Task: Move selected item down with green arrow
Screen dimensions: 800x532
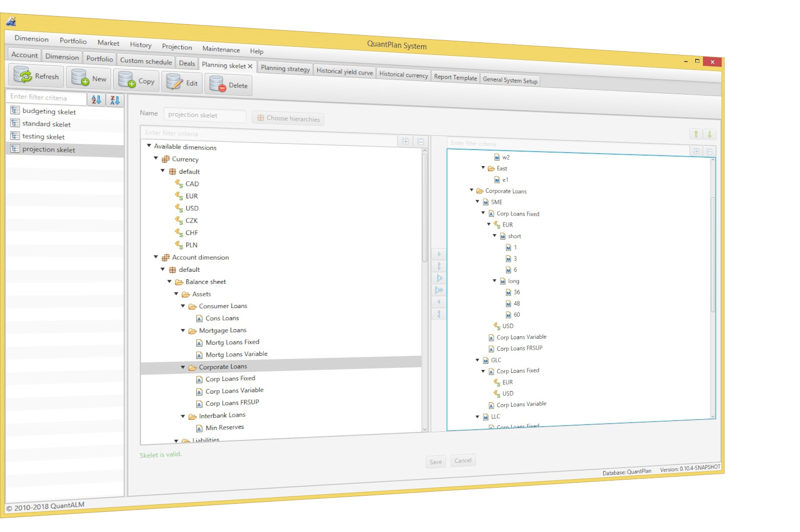Action: (x=709, y=134)
